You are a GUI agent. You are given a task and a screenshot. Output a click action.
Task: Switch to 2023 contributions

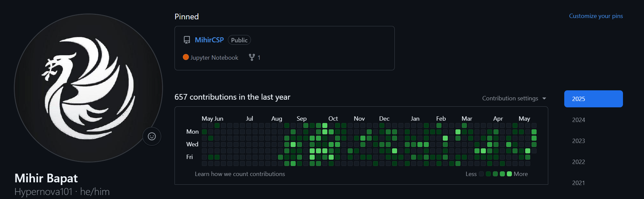point(579,141)
